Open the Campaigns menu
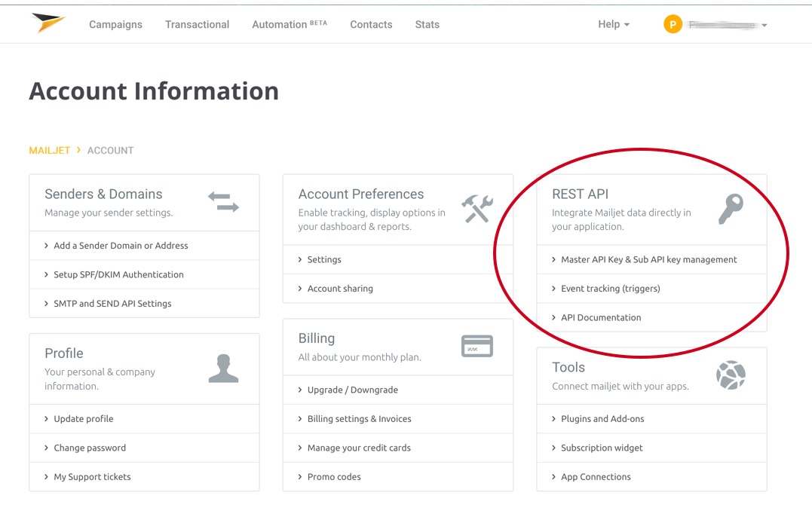 (115, 24)
